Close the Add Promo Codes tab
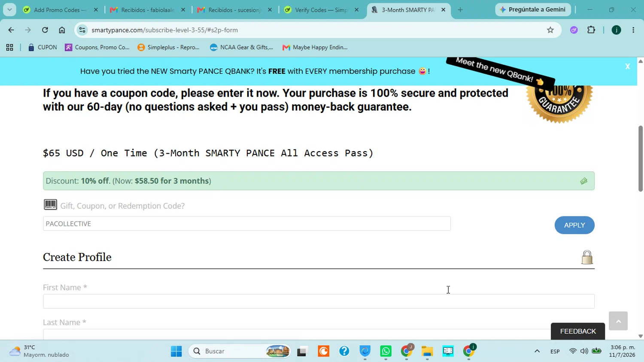This screenshot has width=644, height=362. click(x=96, y=10)
